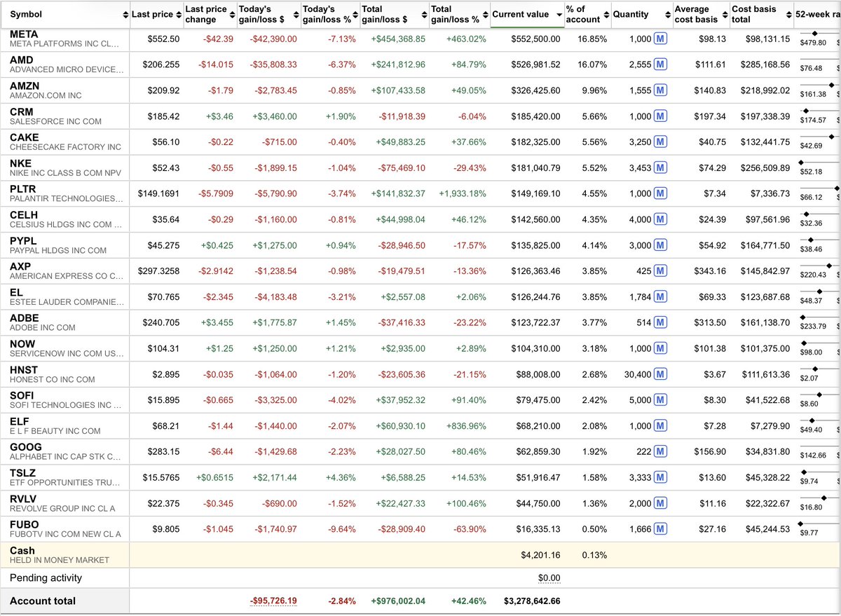Open the SOFI symbol details
Viewport: 841px width, 616px height.
point(22,396)
